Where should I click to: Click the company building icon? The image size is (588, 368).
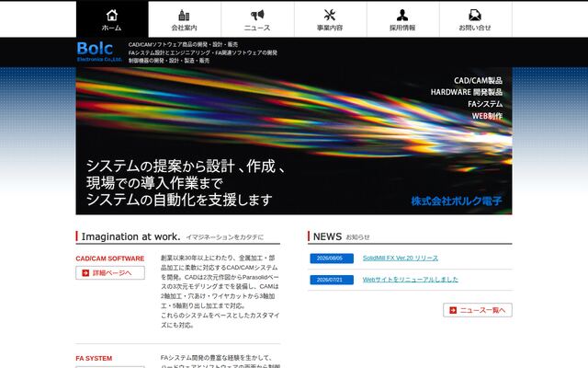point(184,15)
